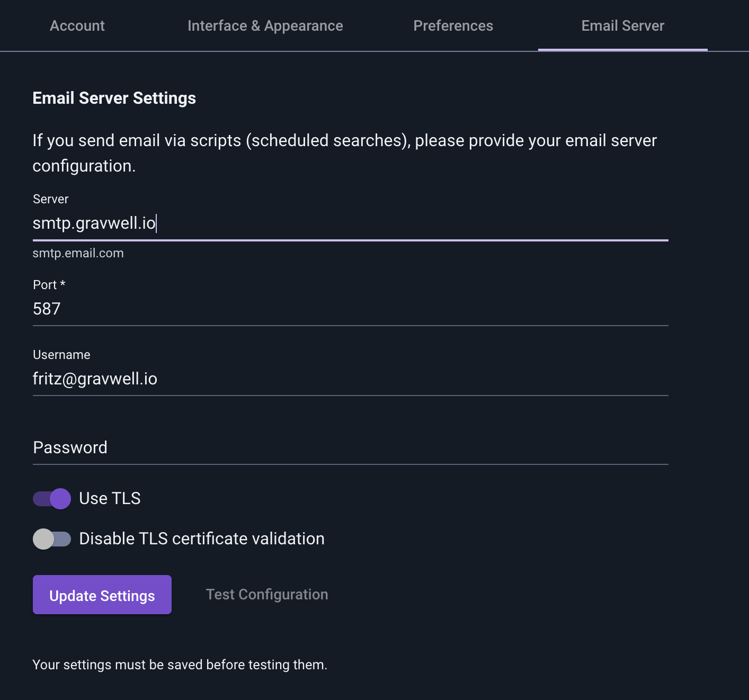The width and height of the screenshot is (749, 700).
Task: Go to the Preferences tab
Action: click(453, 25)
